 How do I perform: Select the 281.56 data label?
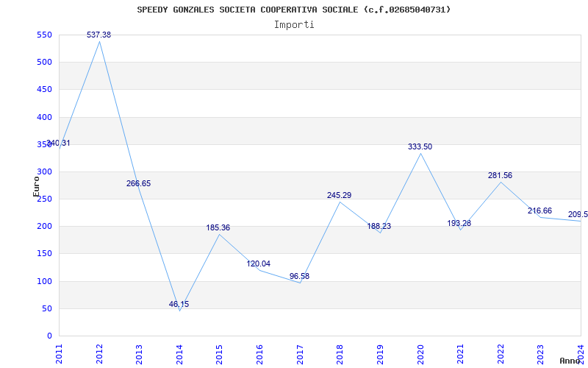[500, 175]
